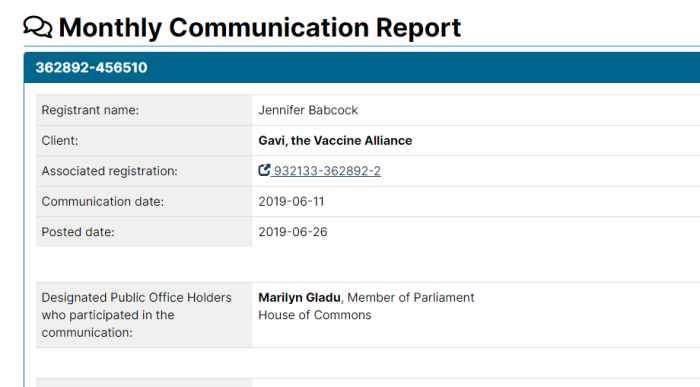Click the Posted date label
The width and height of the screenshot is (700, 387).
click(78, 232)
